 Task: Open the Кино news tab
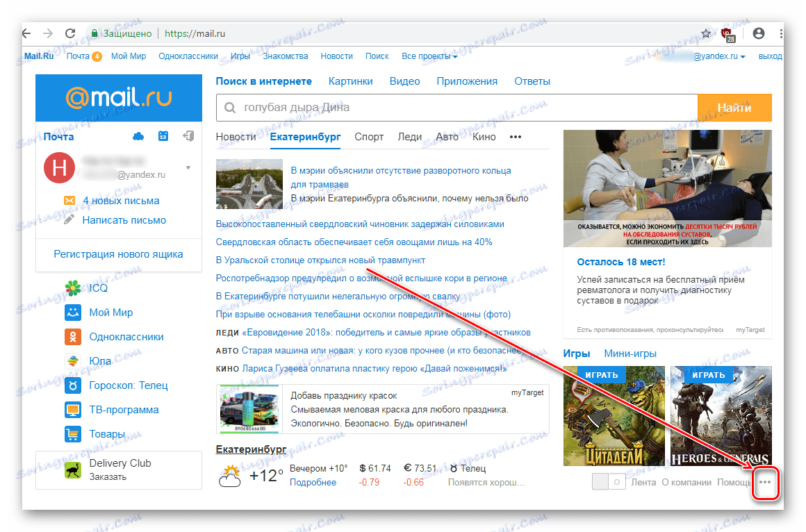484,137
